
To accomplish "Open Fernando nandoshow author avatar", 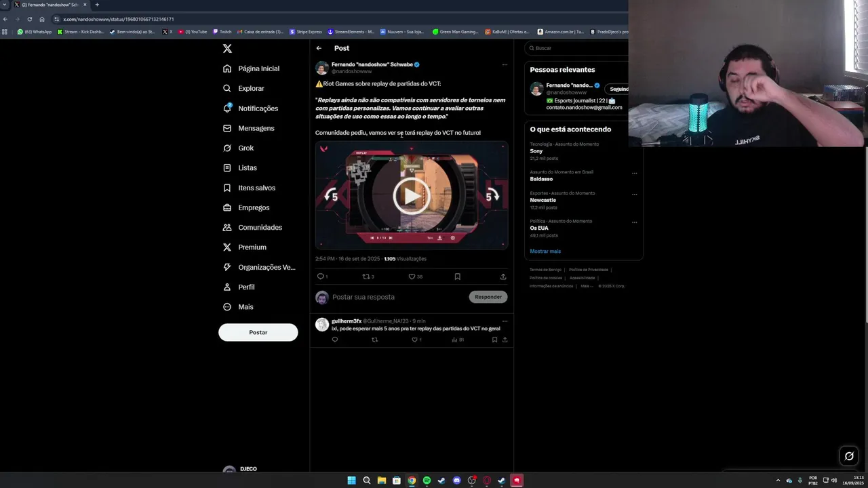I will click(322, 68).
